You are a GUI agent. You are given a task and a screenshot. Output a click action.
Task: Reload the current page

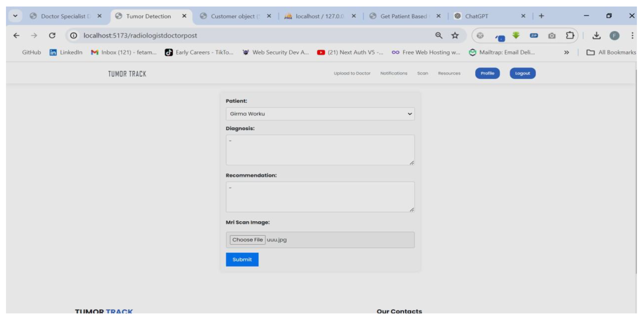[x=52, y=35]
